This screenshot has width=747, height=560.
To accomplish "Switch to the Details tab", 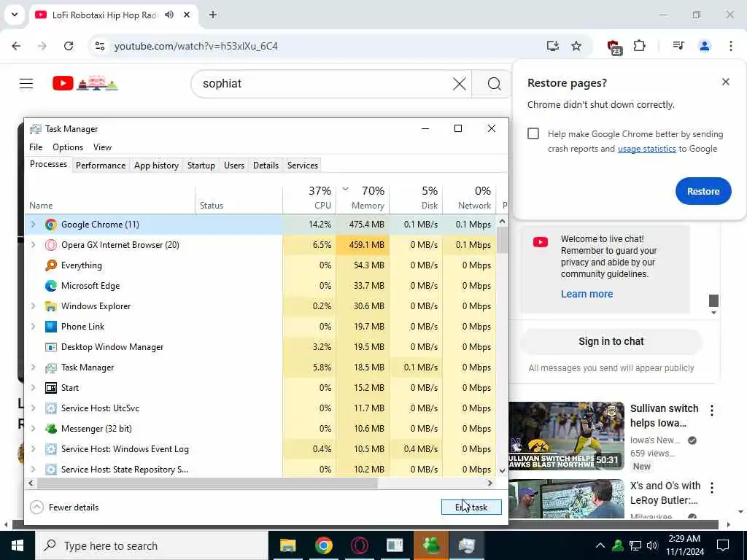I will tap(266, 166).
